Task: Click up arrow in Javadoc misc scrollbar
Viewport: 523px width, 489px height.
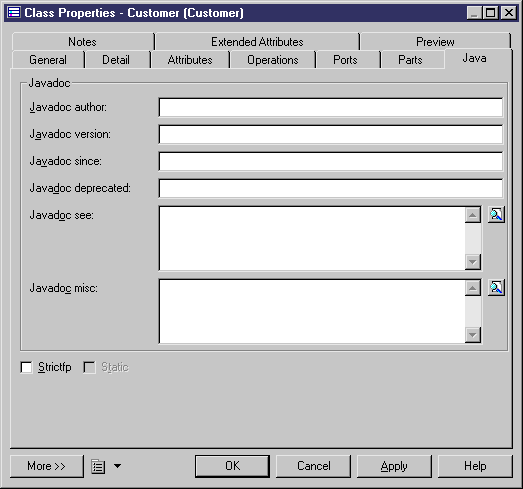Action: click(473, 288)
